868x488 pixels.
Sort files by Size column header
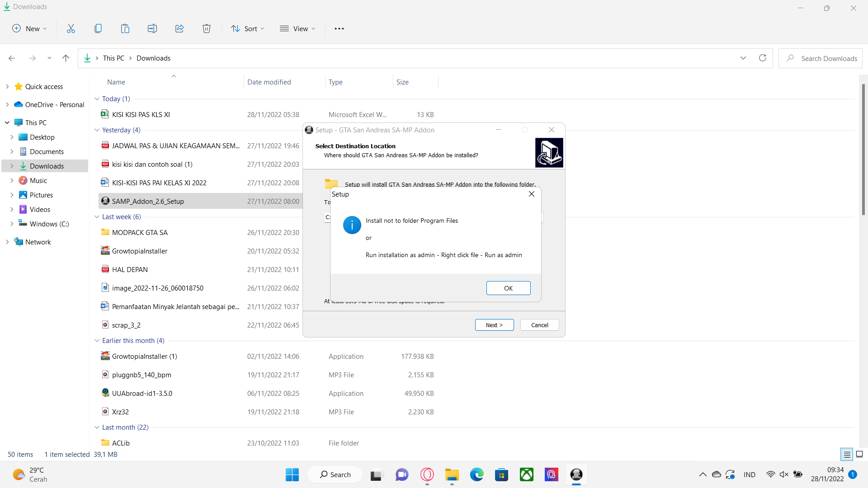click(402, 82)
